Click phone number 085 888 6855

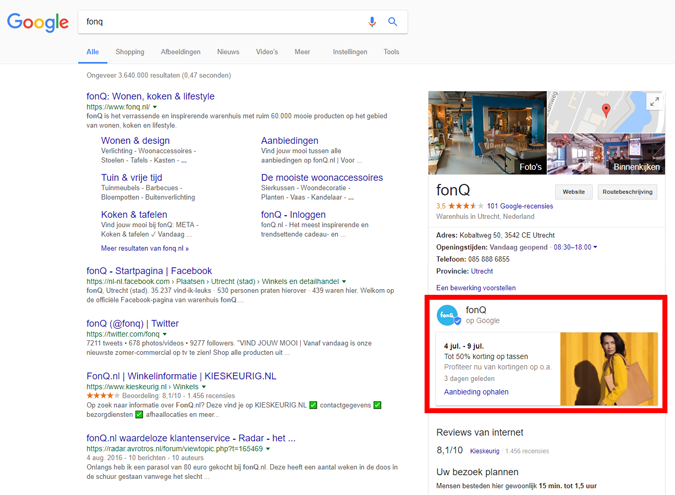[489, 260]
